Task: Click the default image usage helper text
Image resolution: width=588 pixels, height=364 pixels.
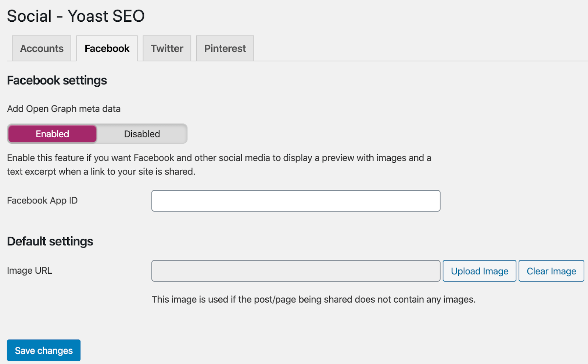Action: (313, 299)
